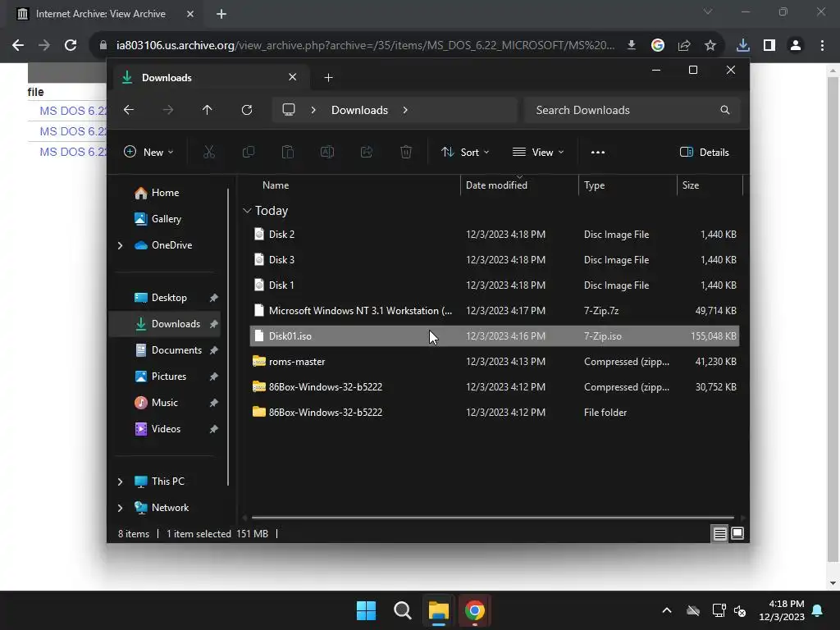Open Gallery in navigation pane
This screenshot has height=630, width=840.
coord(165,219)
